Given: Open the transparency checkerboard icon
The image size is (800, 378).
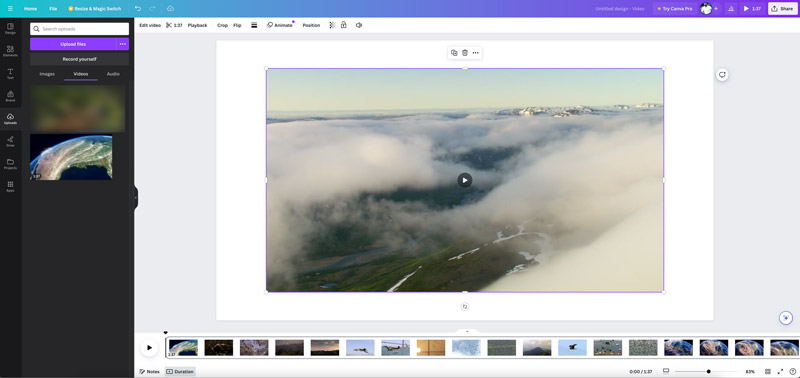Looking at the screenshot, I should point(332,25).
